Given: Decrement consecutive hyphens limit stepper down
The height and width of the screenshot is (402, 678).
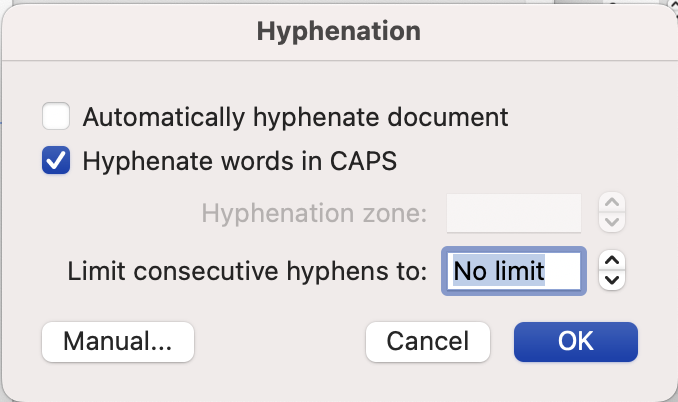Looking at the screenshot, I should point(611,279).
